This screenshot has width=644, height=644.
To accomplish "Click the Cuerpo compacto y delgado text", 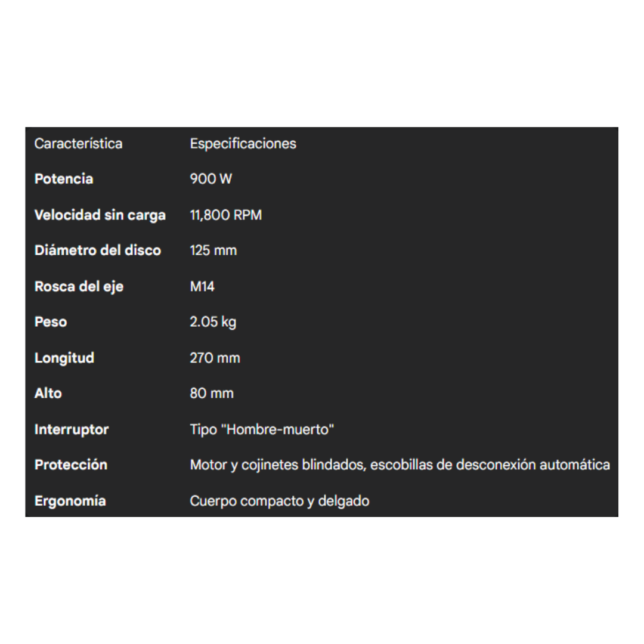I will [x=279, y=501].
